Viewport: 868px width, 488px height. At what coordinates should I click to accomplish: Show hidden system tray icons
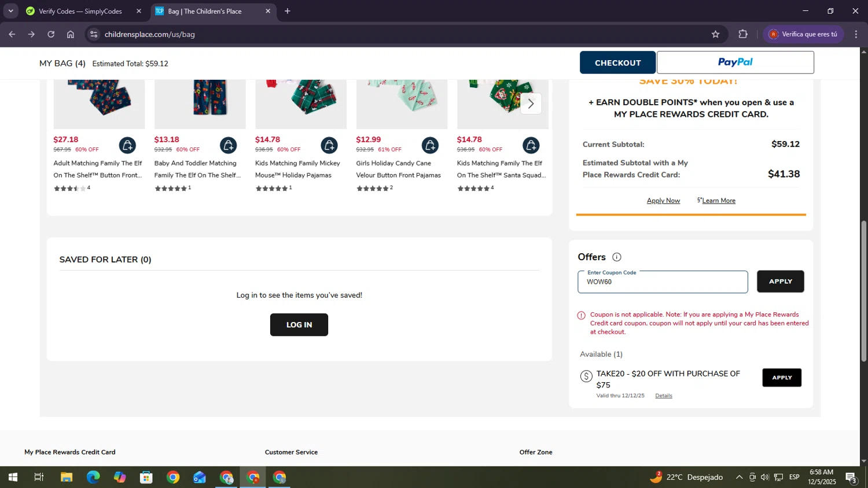pos(739,477)
